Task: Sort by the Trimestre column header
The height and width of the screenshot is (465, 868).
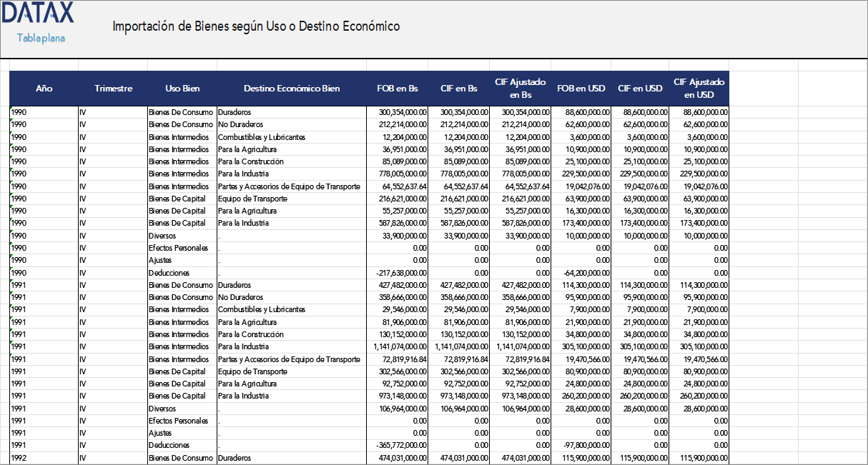Action: pos(114,88)
